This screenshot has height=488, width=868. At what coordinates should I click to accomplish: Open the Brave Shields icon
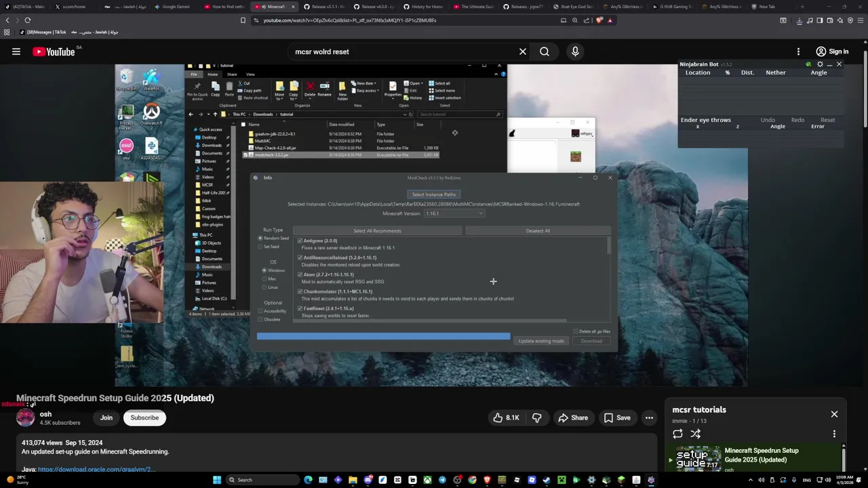pos(599,20)
